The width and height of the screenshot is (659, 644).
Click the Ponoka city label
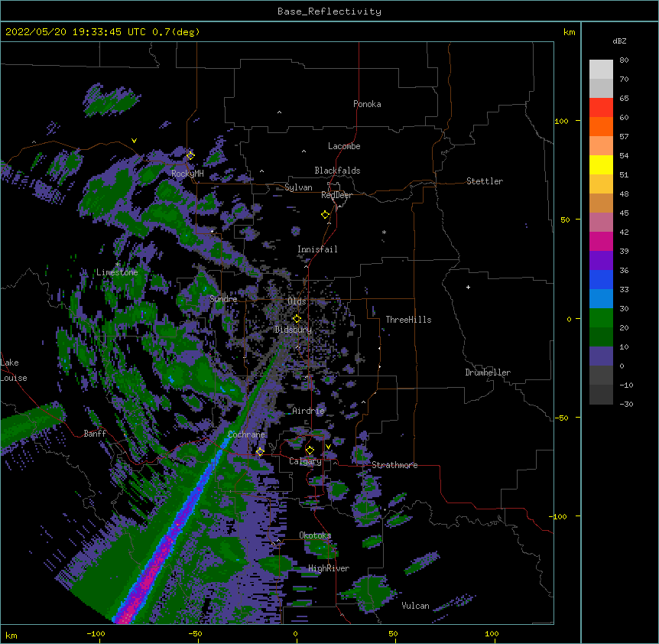(x=367, y=104)
